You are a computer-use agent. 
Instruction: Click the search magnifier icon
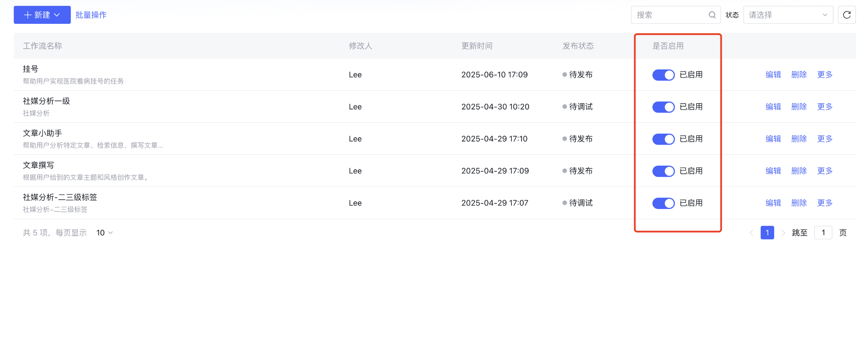pos(712,15)
